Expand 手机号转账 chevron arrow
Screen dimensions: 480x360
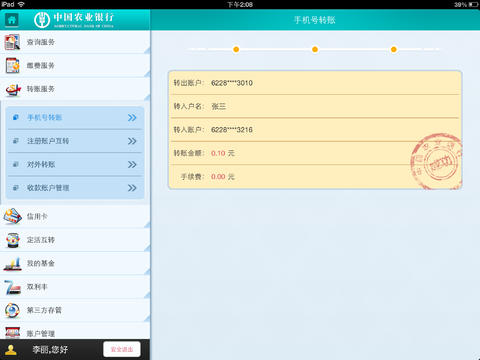coord(132,118)
